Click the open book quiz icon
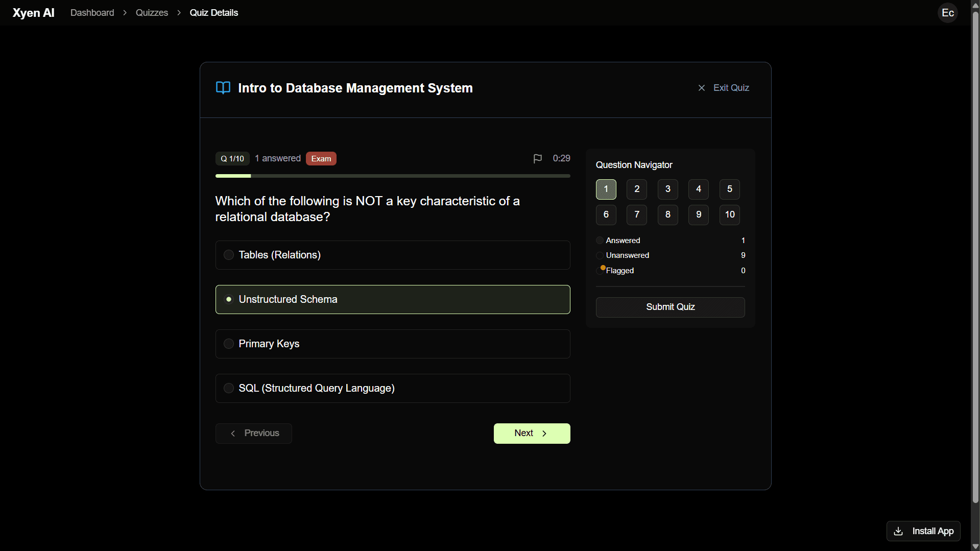 (223, 88)
